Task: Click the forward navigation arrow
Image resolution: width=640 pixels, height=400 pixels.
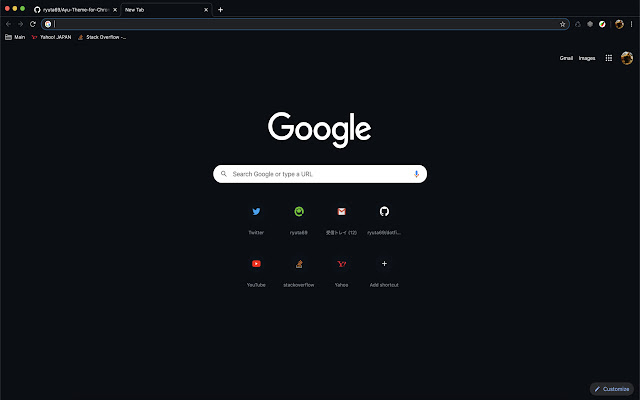Action: tap(20, 24)
